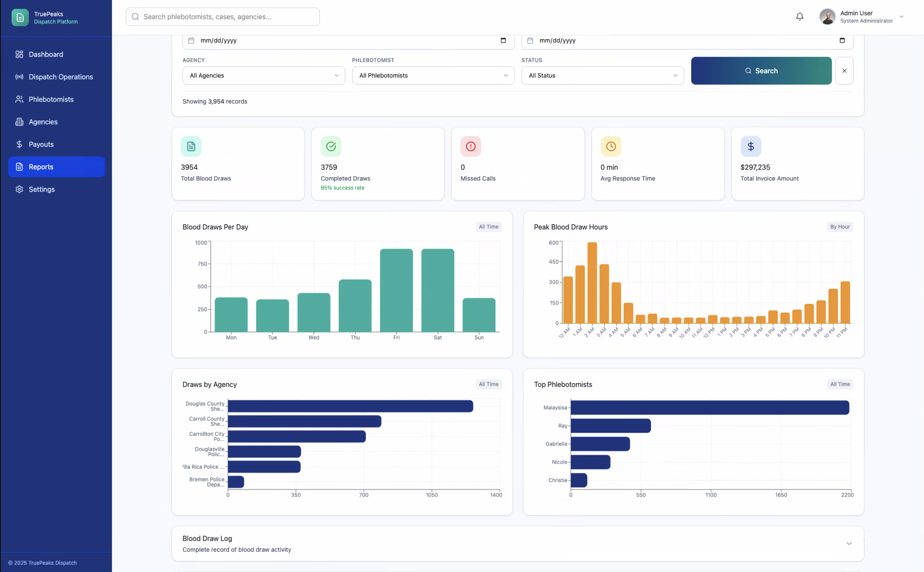Click the Search button
The width and height of the screenshot is (924, 572).
761,70
